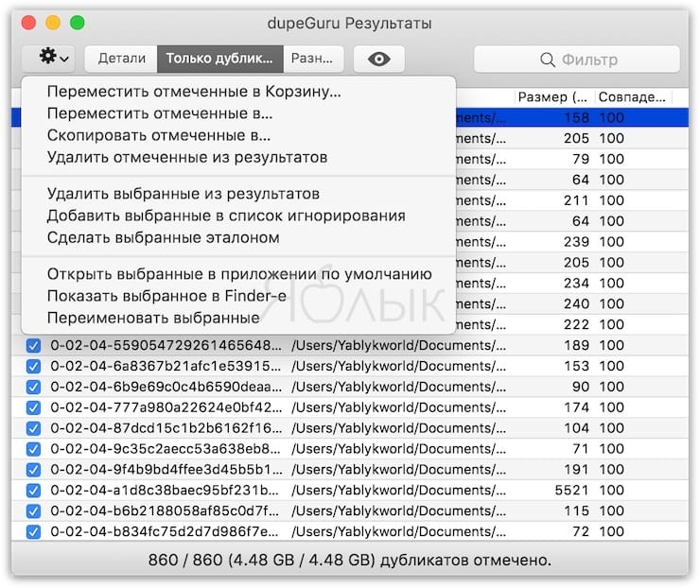Viewport: 700px width, 588px height.
Task: Click the size value 222
Action: [576, 324]
